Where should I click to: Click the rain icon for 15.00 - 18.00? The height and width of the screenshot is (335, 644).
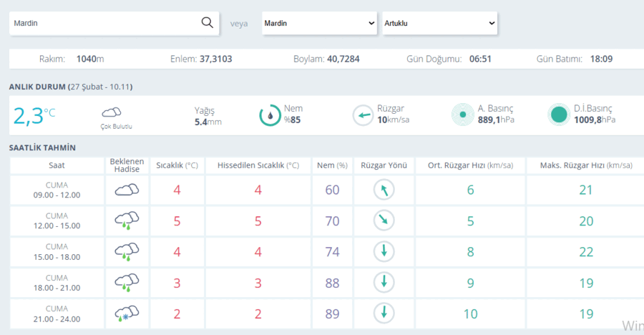127,252
